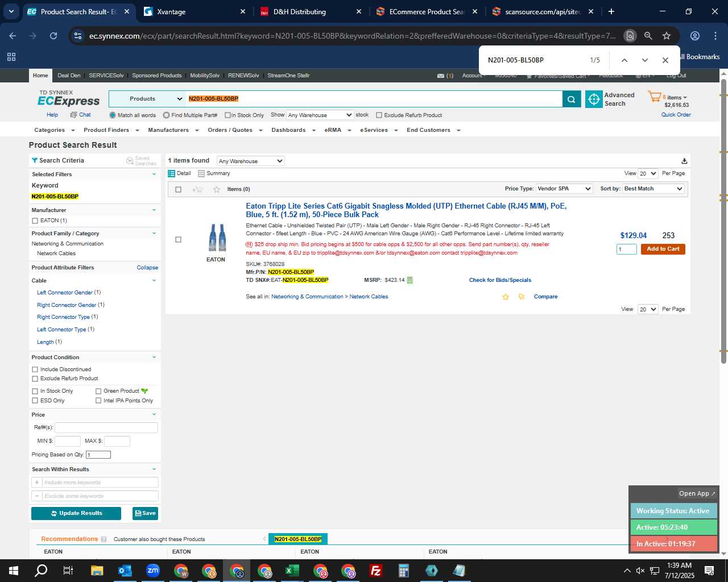Click the star icon in Items toolbar
Viewport: 728px width, 582px height.
coord(217,189)
